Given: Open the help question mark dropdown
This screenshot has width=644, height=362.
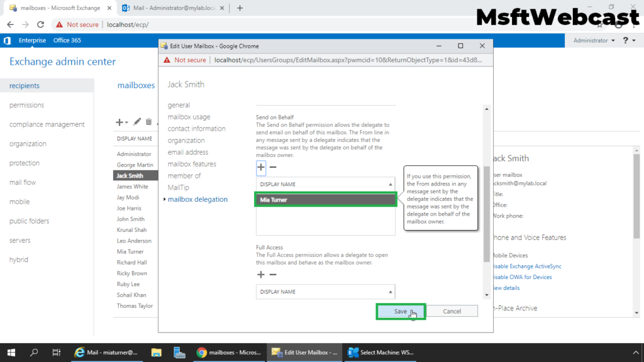Looking at the screenshot, I should [x=628, y=40].
